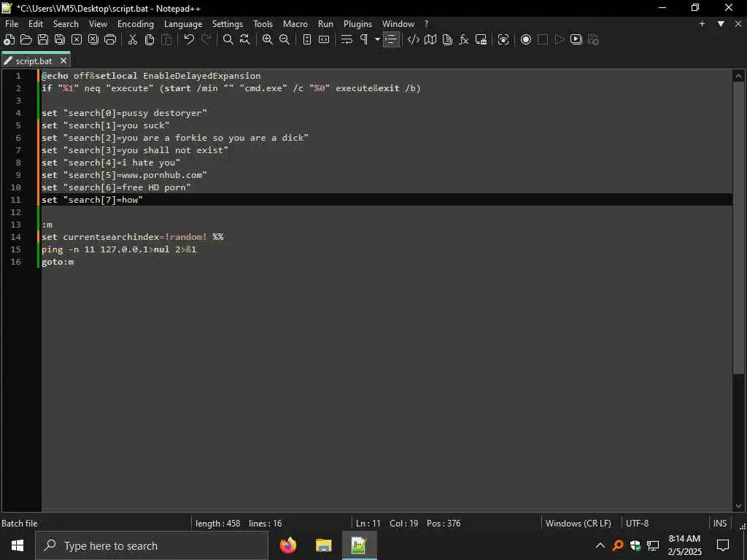This screenshot has width=747, height=560.
Task: Zoom in on the editor text
Action: point(267,39)
